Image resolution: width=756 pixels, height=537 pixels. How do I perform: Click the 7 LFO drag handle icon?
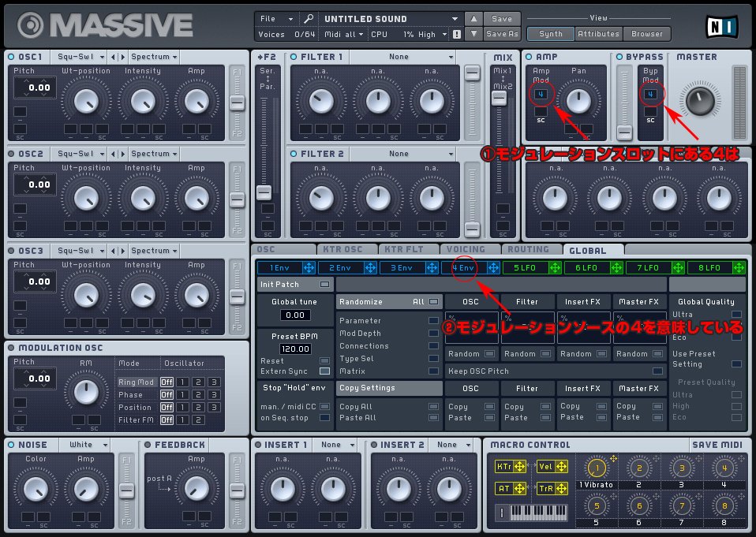(x=678, y=268)
